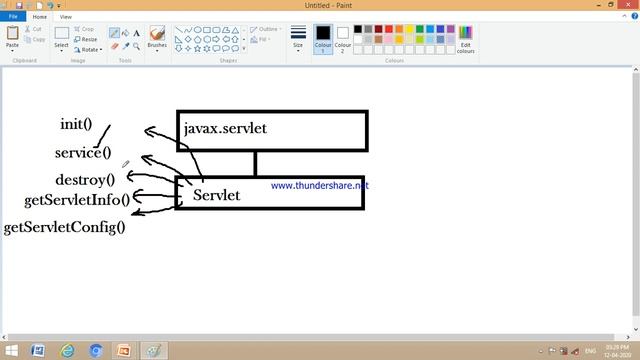Click the Crop button
640x360 pixels.
pos(84,29)
